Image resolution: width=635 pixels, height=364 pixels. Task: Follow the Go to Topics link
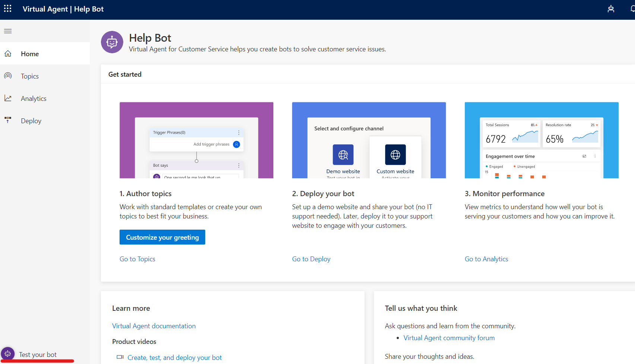coord(137,259)
